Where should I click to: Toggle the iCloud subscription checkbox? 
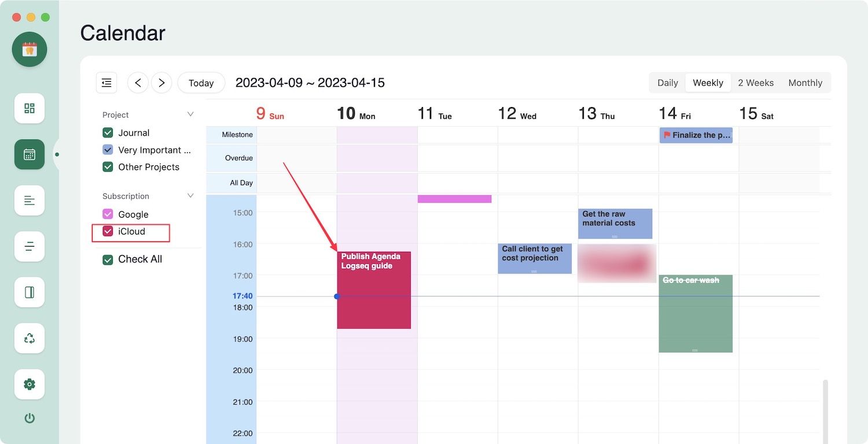(x=108, y=232)
